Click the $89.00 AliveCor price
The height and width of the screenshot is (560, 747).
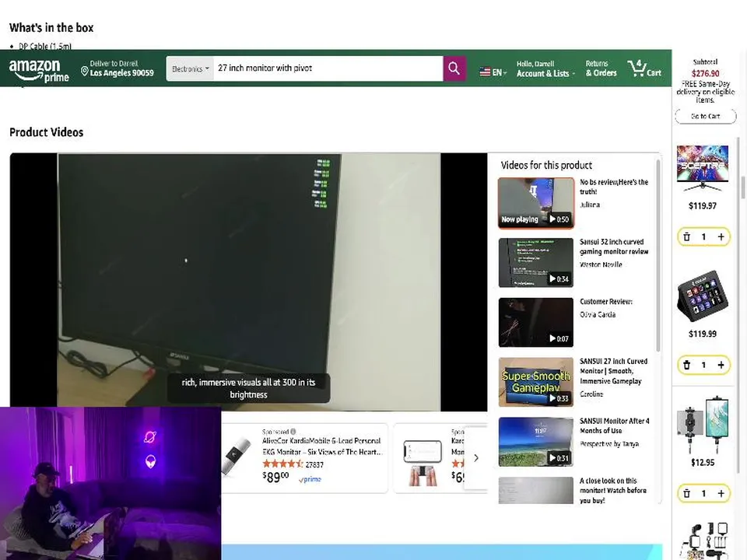[275, 477]
